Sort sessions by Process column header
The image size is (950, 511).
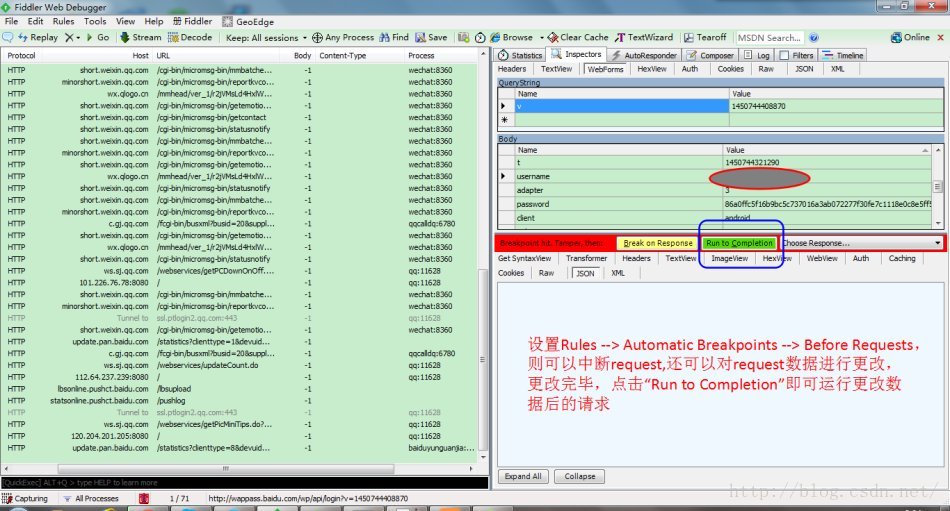(x=421, y=55)
